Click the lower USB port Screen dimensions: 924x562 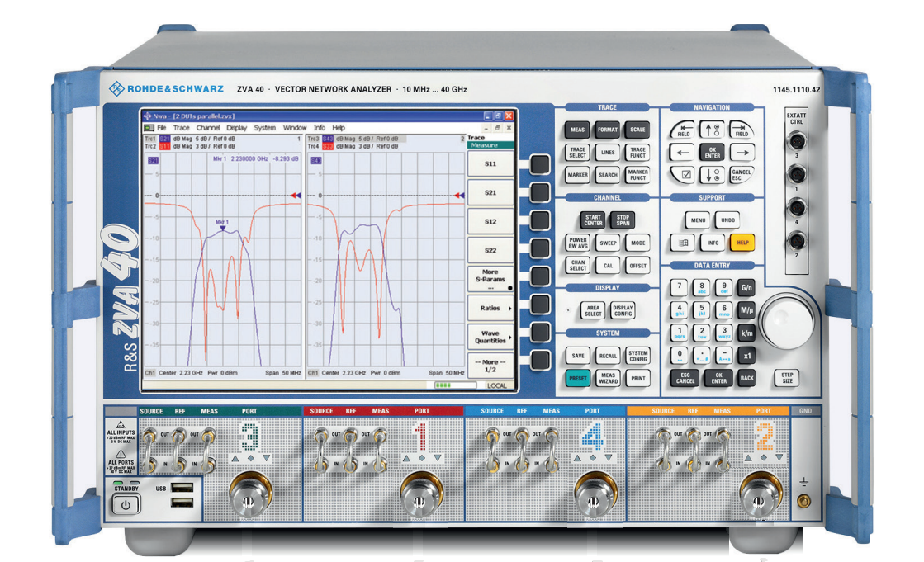pos(182,503)
